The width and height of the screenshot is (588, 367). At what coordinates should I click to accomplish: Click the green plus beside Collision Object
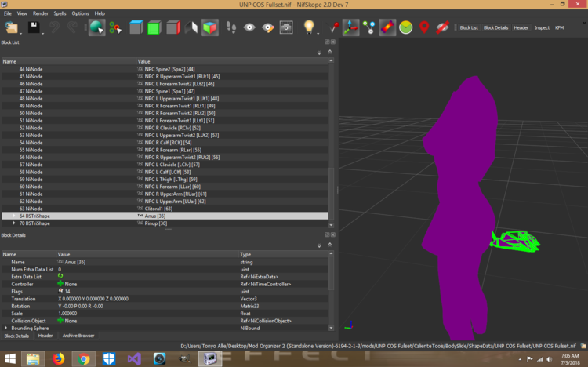[60, 321]
